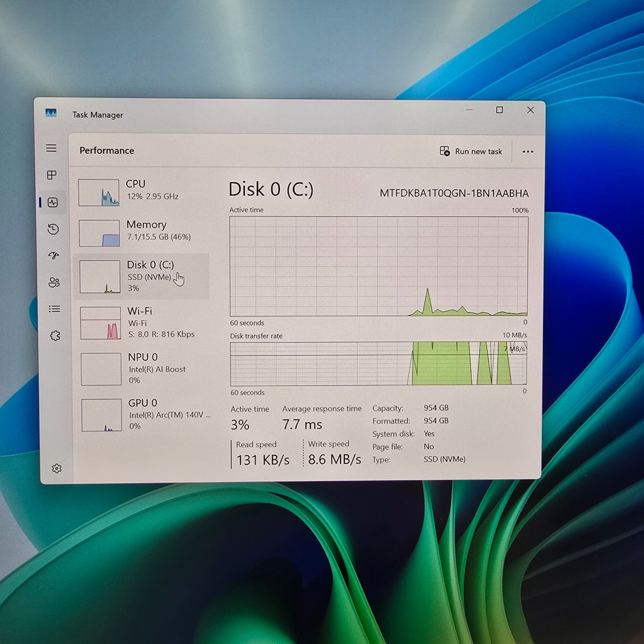
Task: Open the App history icon
Action: point(53,229)
